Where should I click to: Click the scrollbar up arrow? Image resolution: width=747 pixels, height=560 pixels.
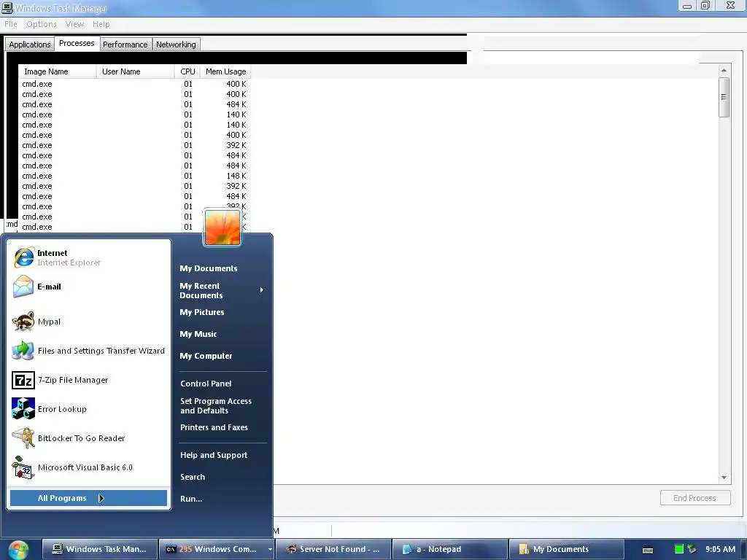(724, 71)
